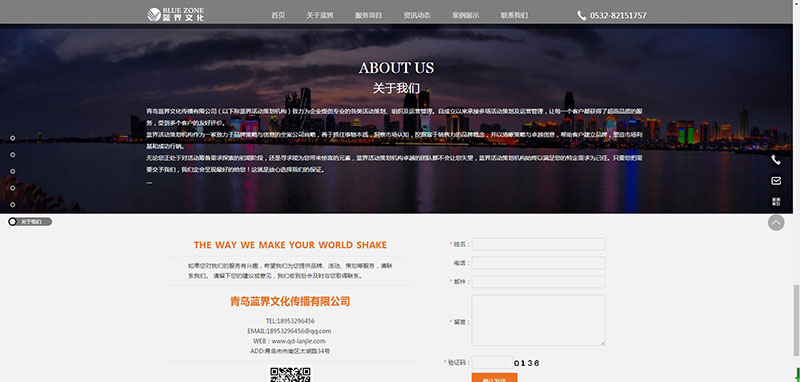The height and width of the screenshot is (382, 800).
Task: Select the third section dot on left side
Action: 13,171
